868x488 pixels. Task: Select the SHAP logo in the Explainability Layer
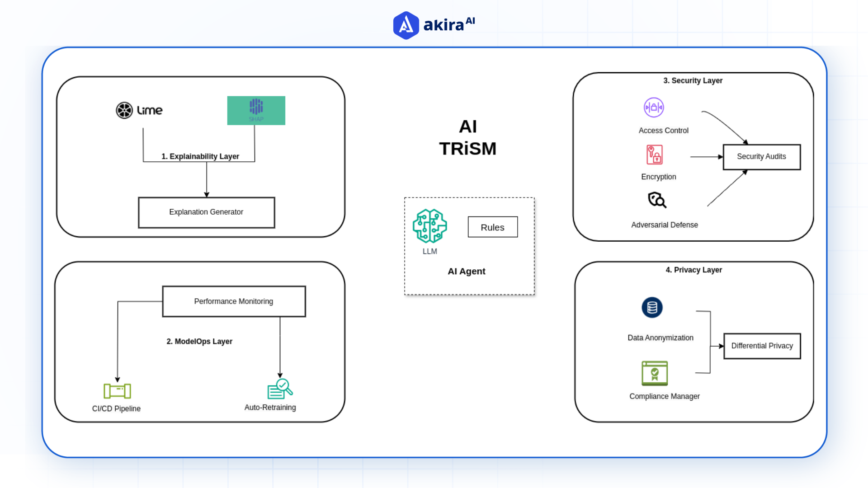(256, 110)
